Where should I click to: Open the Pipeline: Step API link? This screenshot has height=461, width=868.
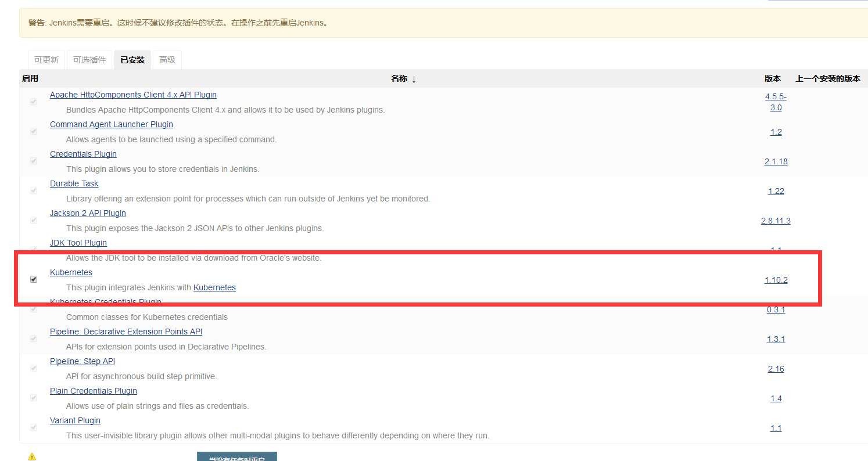pyautogui.click(x=83, y=361)
